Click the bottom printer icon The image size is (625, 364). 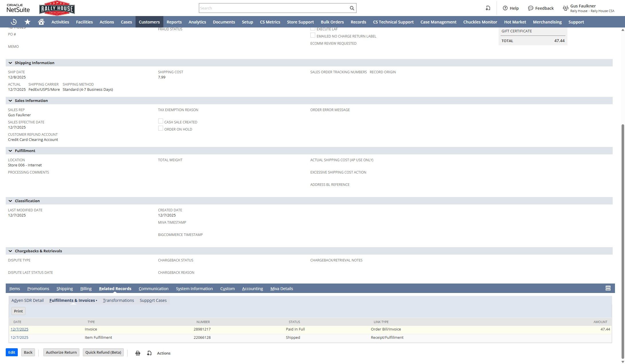(x=138, y=353)
